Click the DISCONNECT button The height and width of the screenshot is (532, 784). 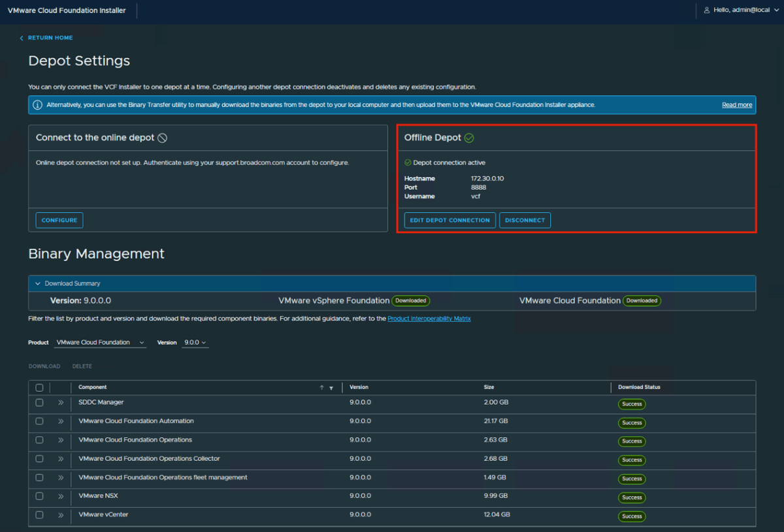click(x=525, y=221)
